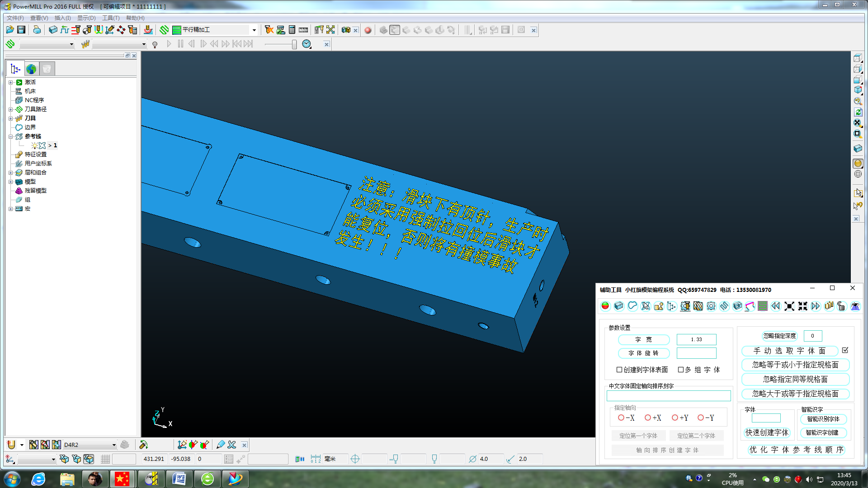Viewport: 868px width, 488px height.
Task: Click the simulation clock icon
Action: 307,44
